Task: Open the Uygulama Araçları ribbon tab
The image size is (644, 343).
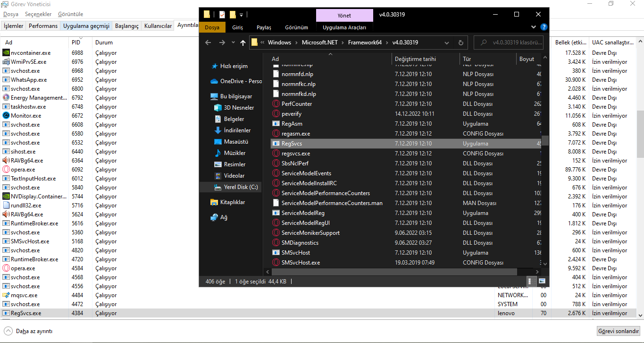Action: click(344, 27)
